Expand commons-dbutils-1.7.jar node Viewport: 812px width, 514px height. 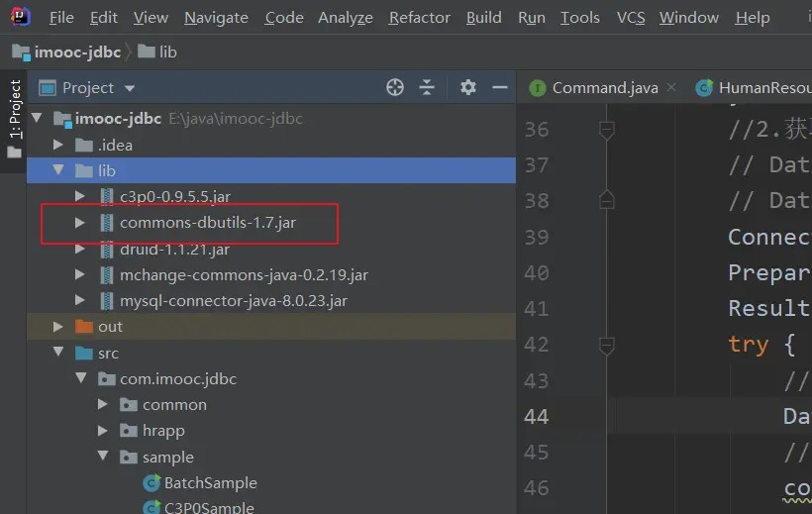point(80,223)
